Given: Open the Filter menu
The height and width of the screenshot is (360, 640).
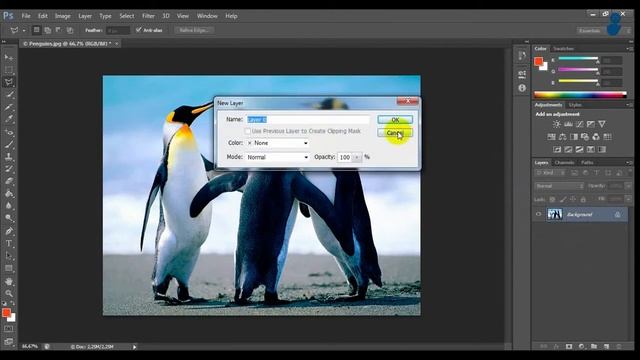Looking at the screenshot, I should 148,16.
